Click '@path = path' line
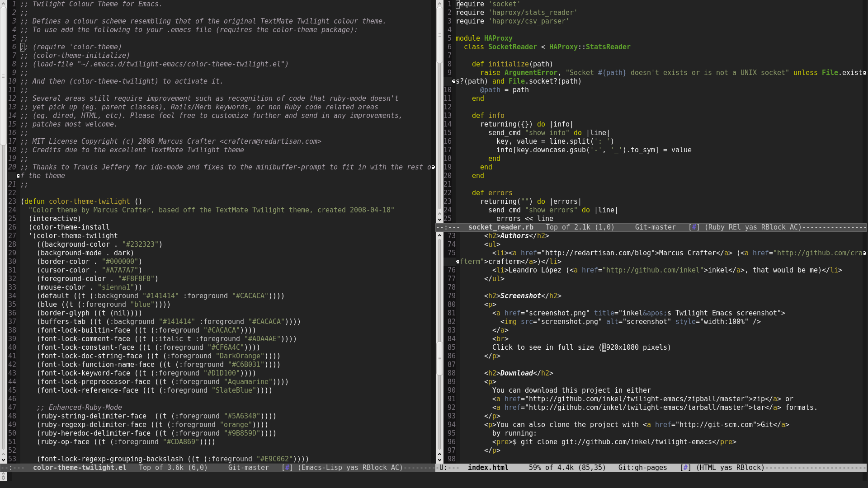Screen dimensions: 868x488 504,90
